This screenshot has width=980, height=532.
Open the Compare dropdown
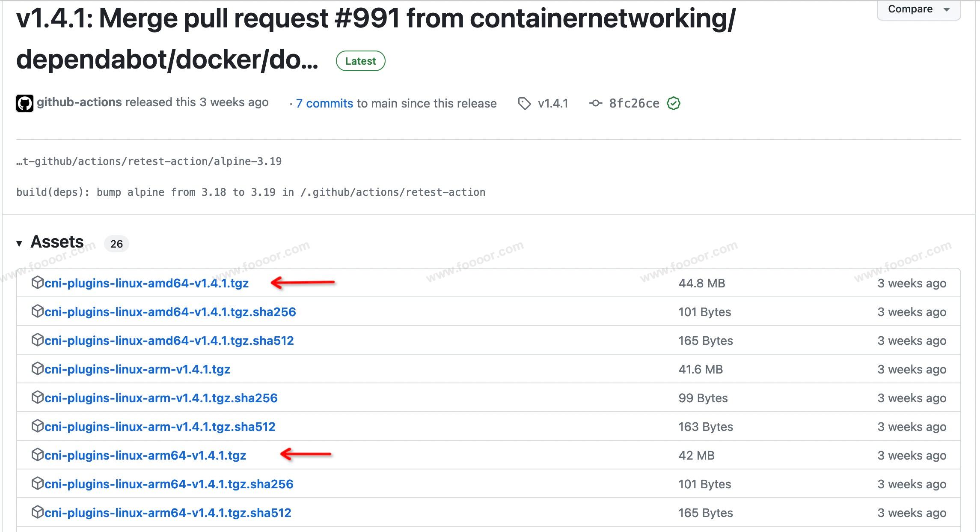[x=918, y=9]
